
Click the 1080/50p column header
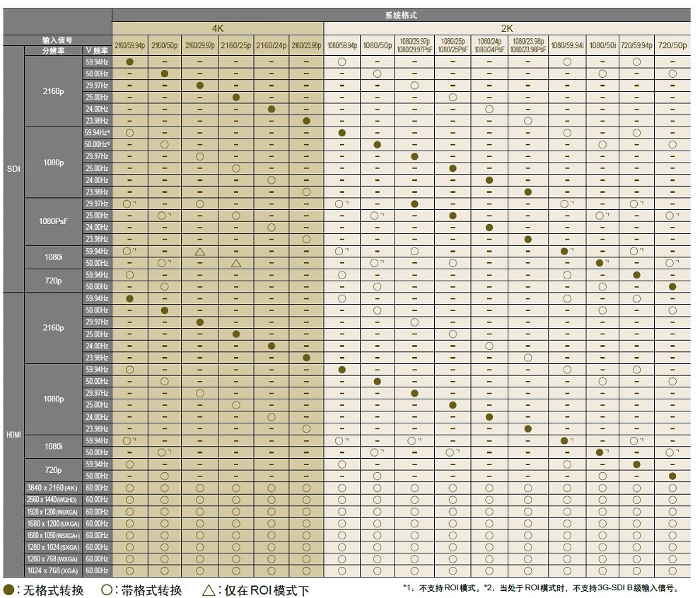378,45
